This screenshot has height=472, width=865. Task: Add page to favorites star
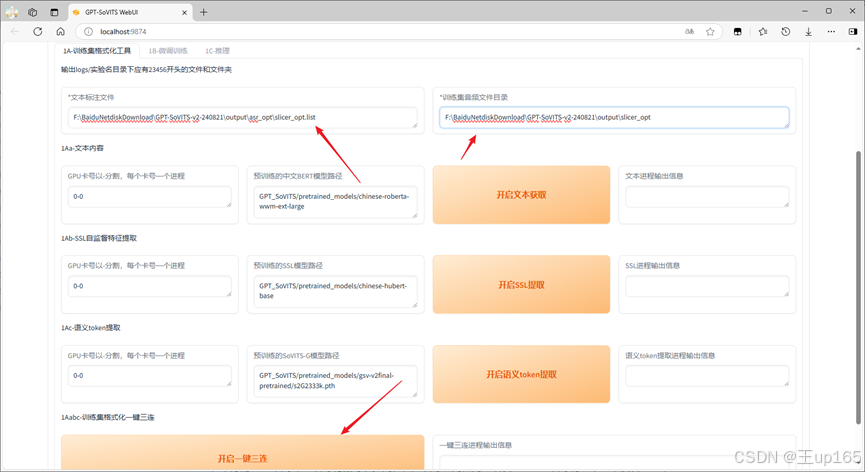coord(710,31)
